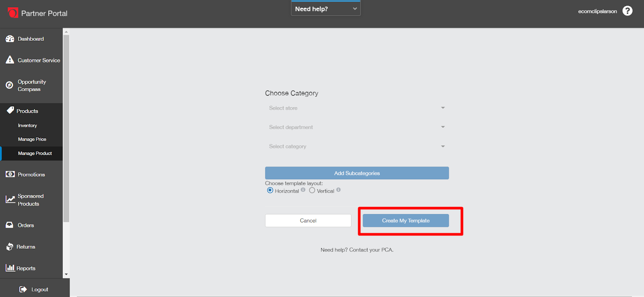Click the Products tag icon

[x=10, y=110]
